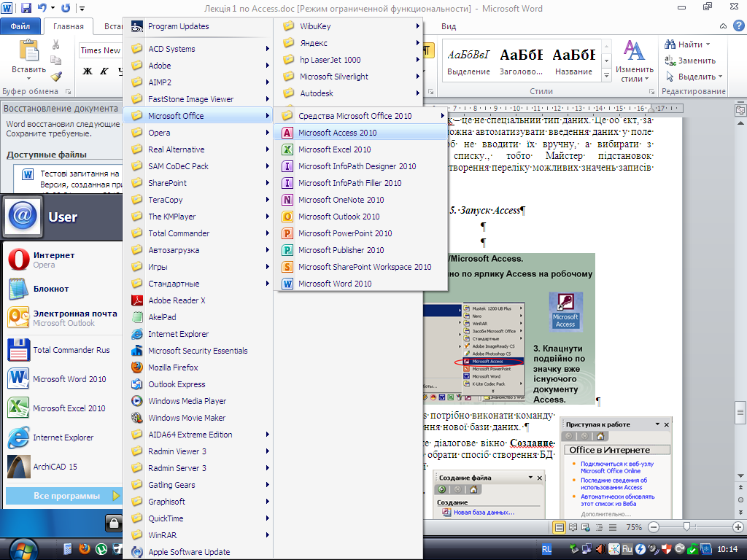
Task: Open Microsoft SharePoint Workspace 2010
Action: (360, 267)
